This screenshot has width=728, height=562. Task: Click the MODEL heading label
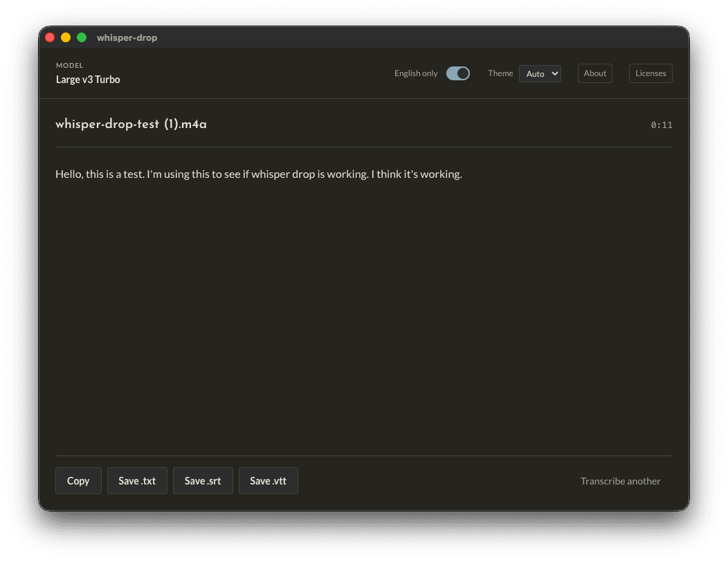[x=70, y=66]
